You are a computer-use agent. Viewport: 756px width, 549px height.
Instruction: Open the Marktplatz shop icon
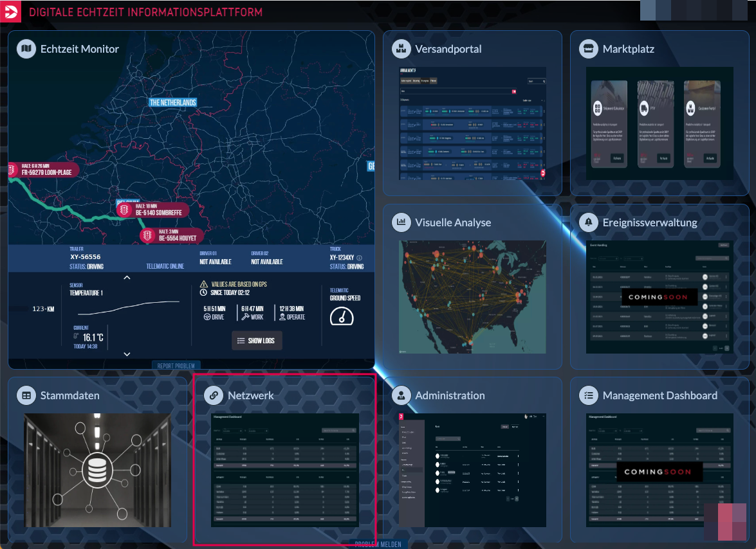point(588,49)
